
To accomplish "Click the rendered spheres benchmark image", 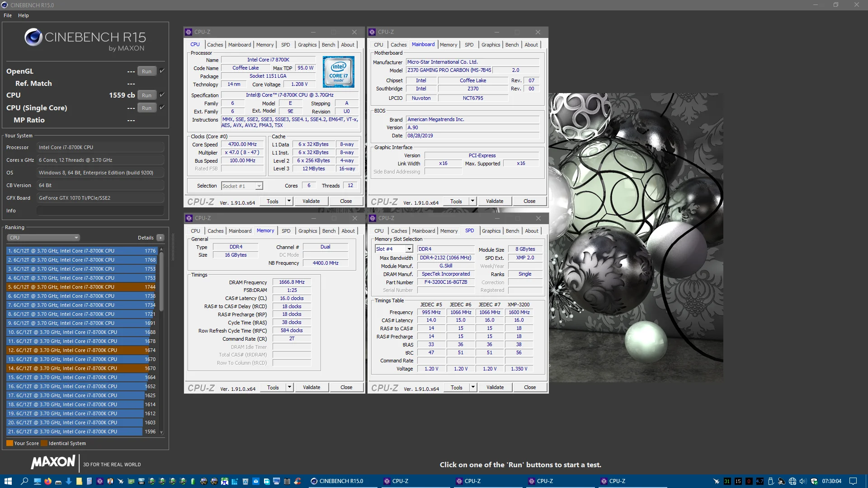I will tap(636, 238).
